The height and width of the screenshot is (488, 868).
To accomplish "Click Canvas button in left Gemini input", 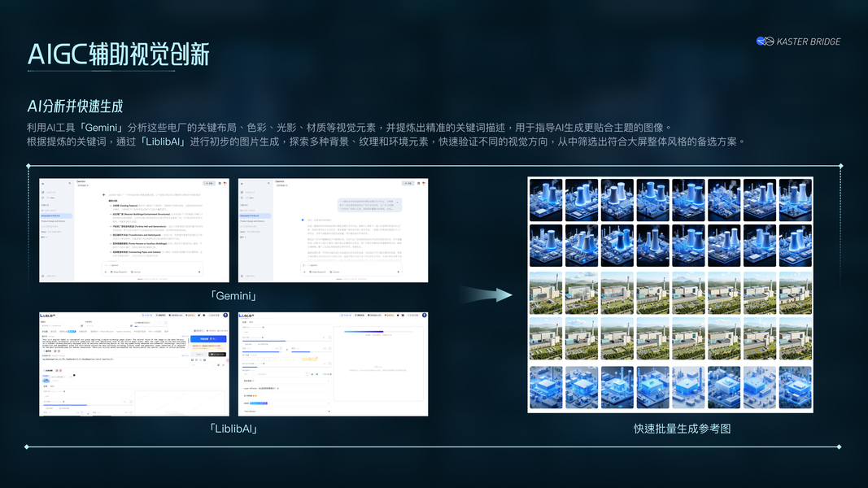I will [136, 272].
